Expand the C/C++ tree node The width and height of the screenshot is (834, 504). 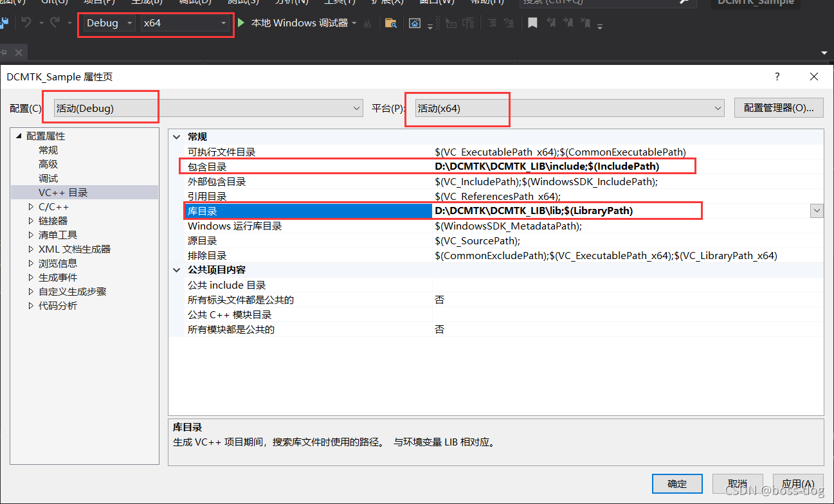[x=31, y=206]
